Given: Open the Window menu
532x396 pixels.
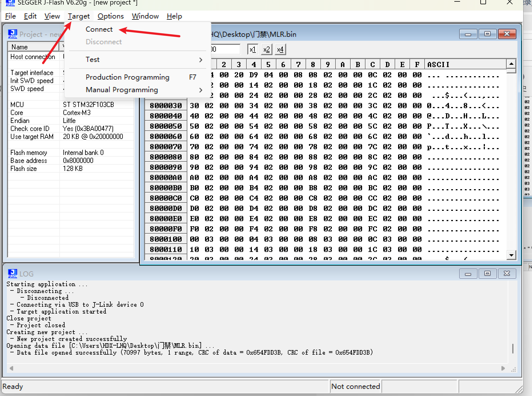Looking at the screenshot, I should click(145, 16).
